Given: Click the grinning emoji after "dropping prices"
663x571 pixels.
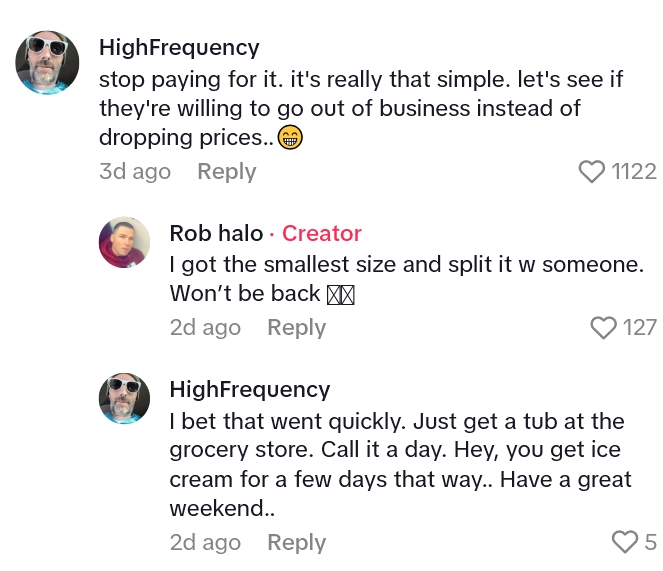Looking at the screenshot, I should 290,138.
